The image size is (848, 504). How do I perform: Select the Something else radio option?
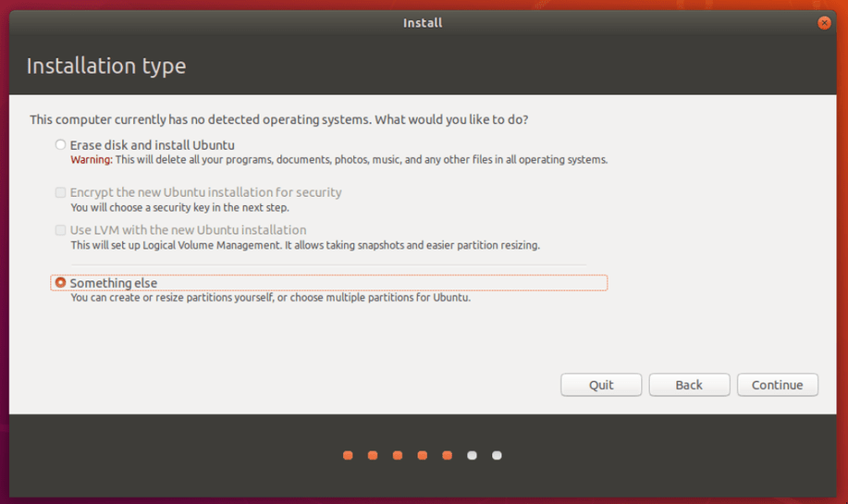tap(60, 283)
